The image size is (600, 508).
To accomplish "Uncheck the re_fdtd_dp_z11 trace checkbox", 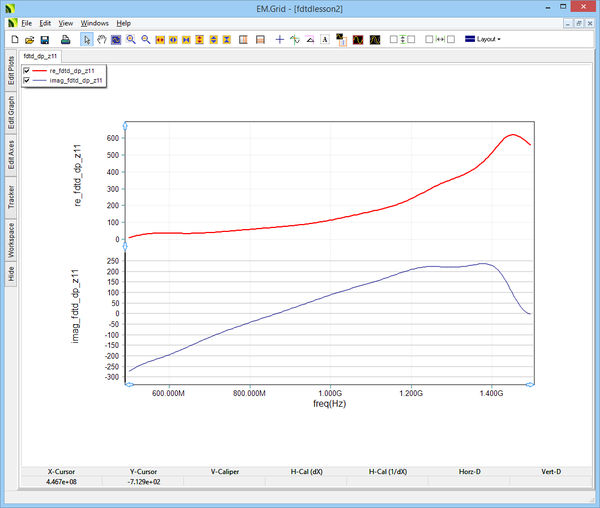I will click(27, 71).
